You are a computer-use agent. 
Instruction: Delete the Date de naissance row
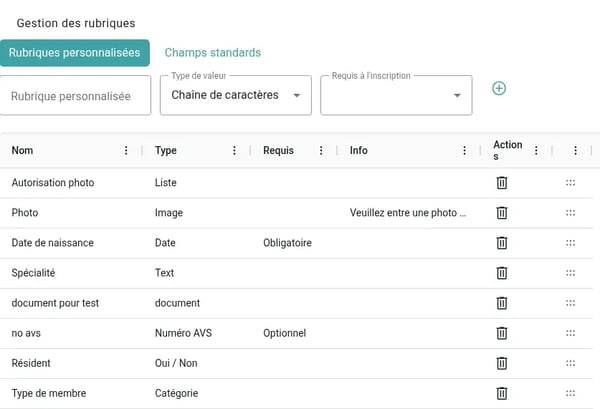pyautogui.click(x=502, y=243)
